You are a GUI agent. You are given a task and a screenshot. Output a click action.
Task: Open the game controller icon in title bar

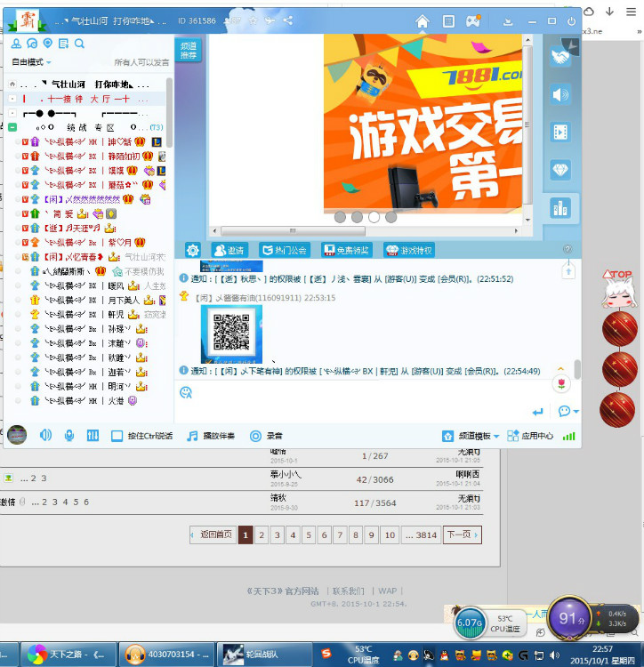tap(473, 20)
